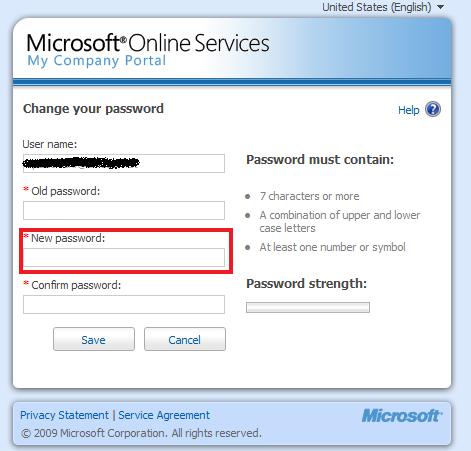The height and width of the screenshot is (451, 471).
Task: Open the Service Agreement link
Action: click(x=164, y=415)
